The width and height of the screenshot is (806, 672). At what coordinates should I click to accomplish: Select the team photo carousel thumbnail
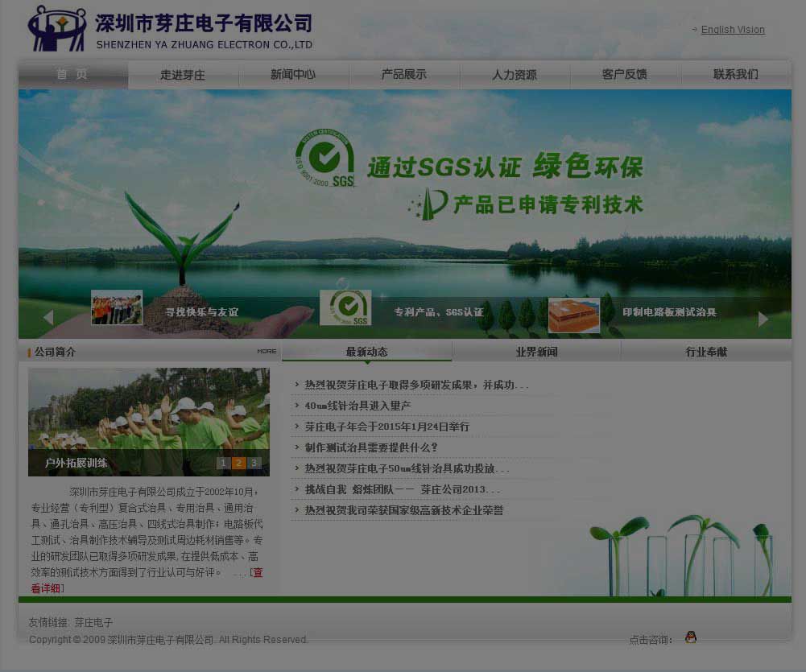pyautogui.click(x=117, y=307)
